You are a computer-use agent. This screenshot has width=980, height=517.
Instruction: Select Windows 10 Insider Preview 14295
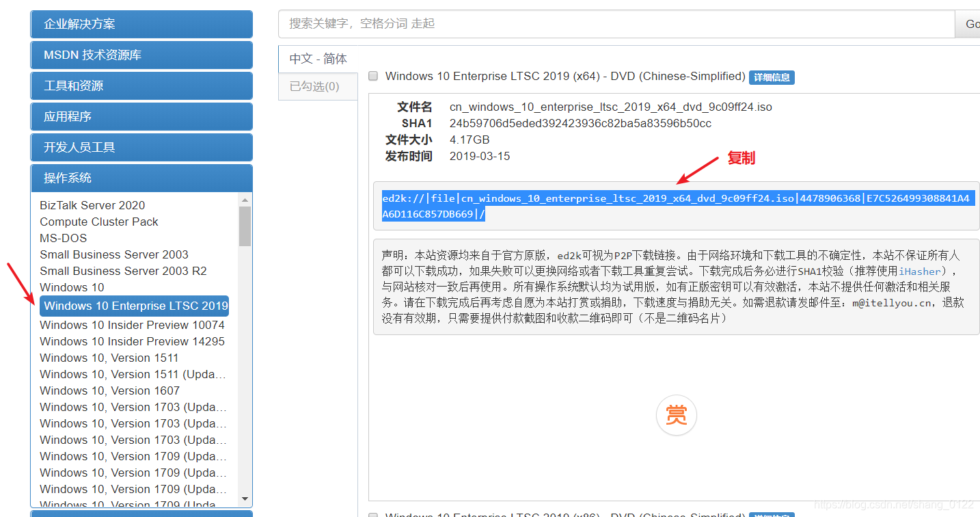click(132, 341)
